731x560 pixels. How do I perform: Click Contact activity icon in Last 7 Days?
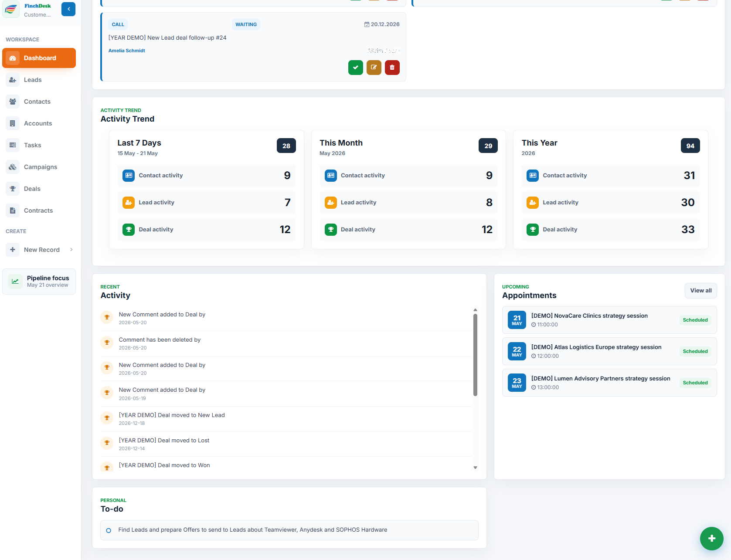[x=129, y=176]
